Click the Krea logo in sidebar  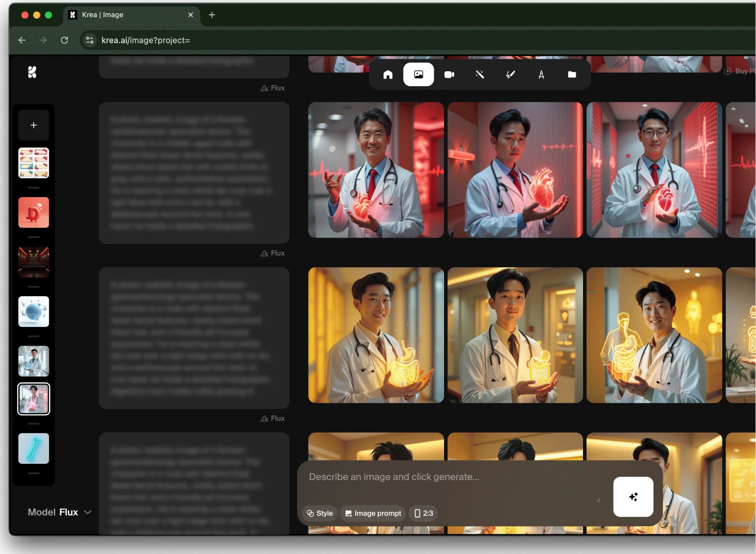[x=32, y=72]
